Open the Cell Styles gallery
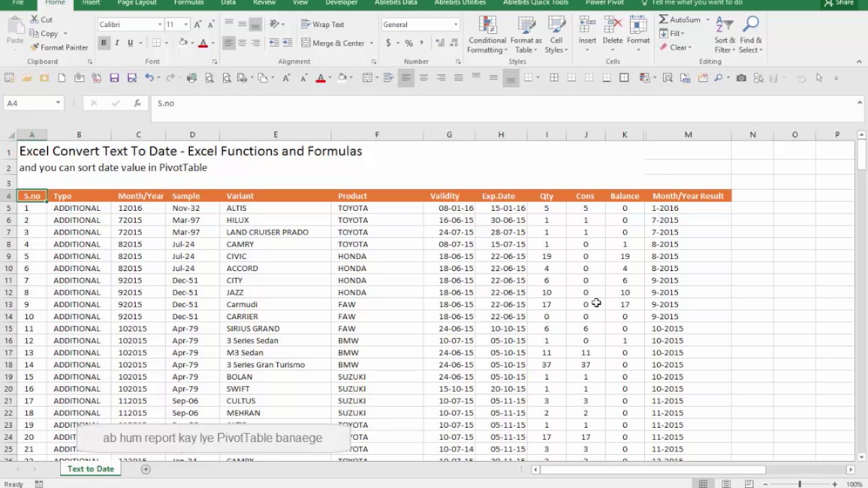 [x=556, y=35]
